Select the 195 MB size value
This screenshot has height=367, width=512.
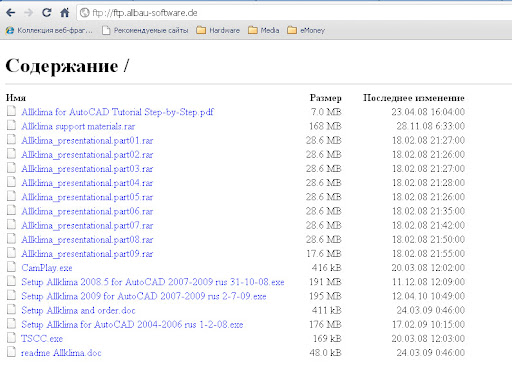[x=325, y=296]
